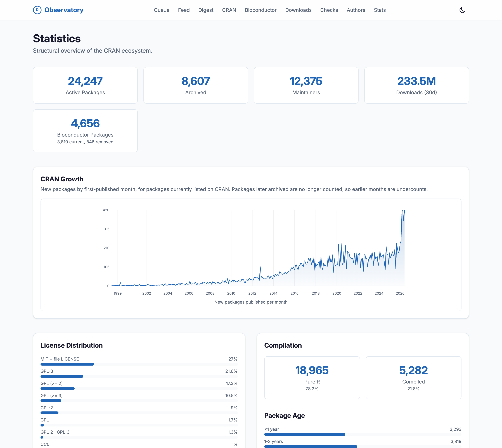Click the 12,375 Maintainers card
Viewport: 502px width, 448px height.
306,85
